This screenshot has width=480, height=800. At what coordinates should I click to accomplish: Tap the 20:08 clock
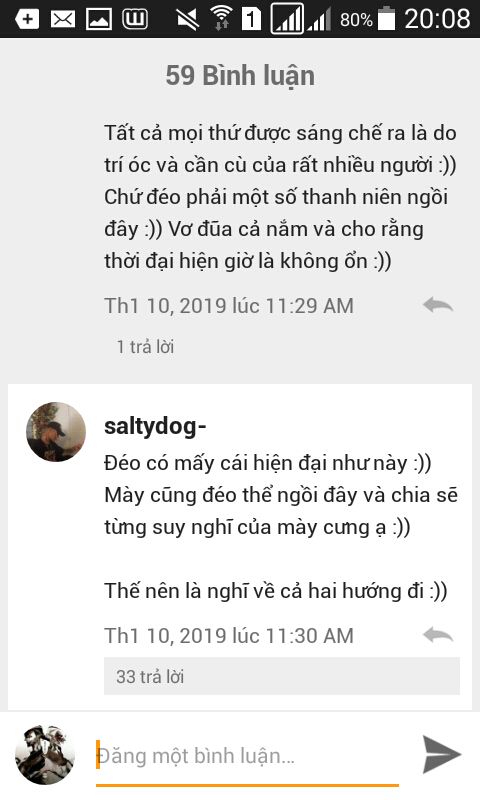tap(437, 19)
